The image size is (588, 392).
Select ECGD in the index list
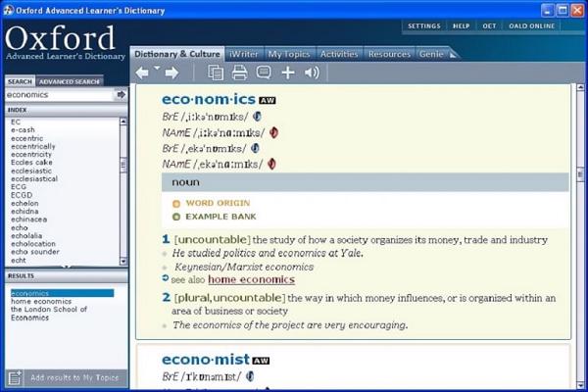[x=22, y=195]
